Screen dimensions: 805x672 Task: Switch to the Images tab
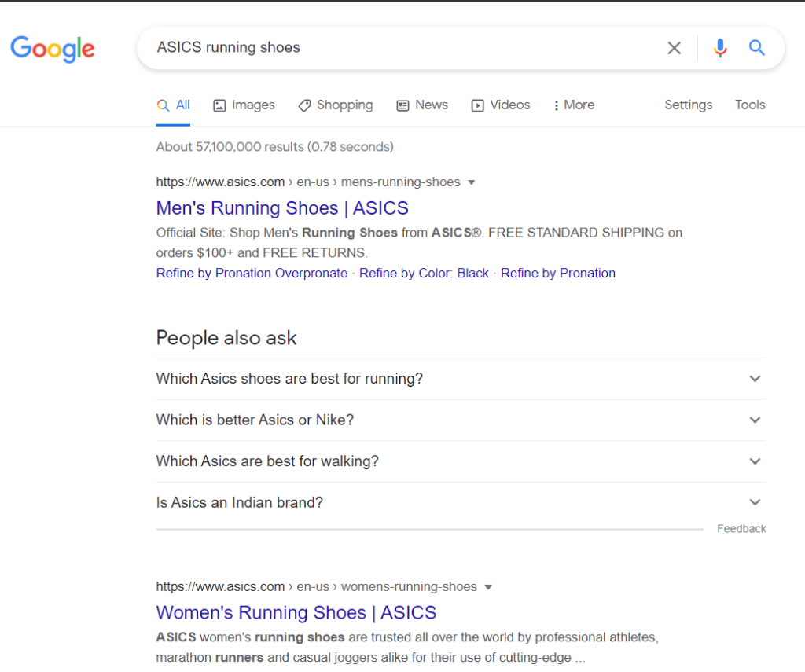pyautogui.click(x=244, y=105)
